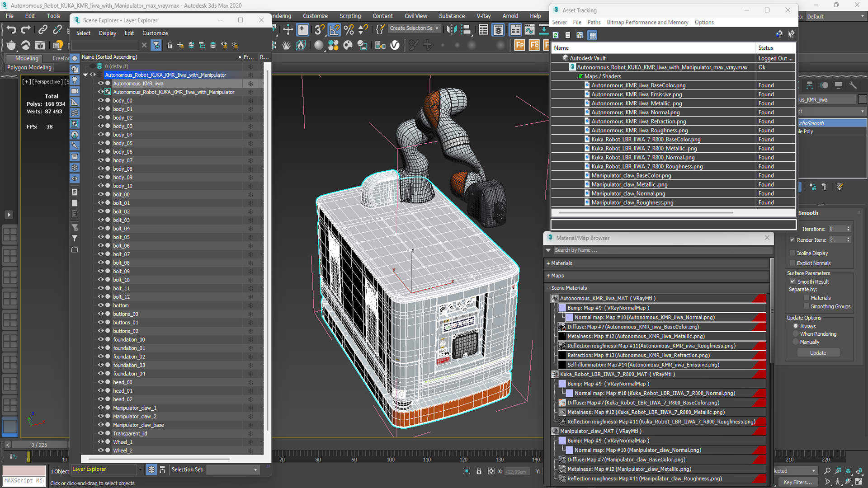Toggle the Smooth Result checkbox

(x=793, y=282)
